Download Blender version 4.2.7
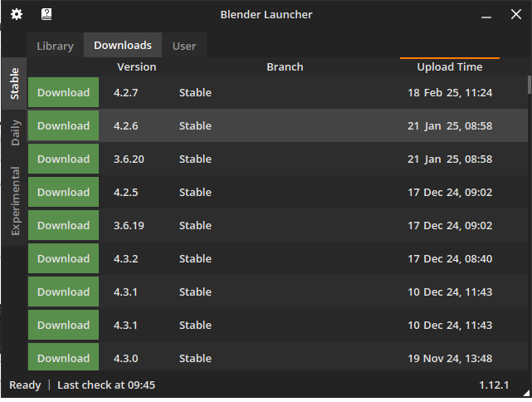 coord(63,92)
